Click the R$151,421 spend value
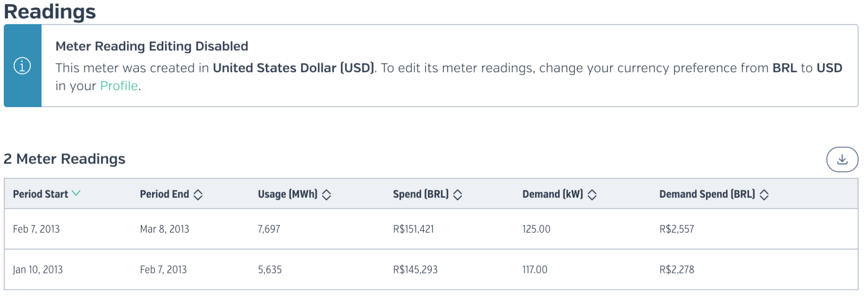This screenshot has width=868, height=297. (413, 229)
